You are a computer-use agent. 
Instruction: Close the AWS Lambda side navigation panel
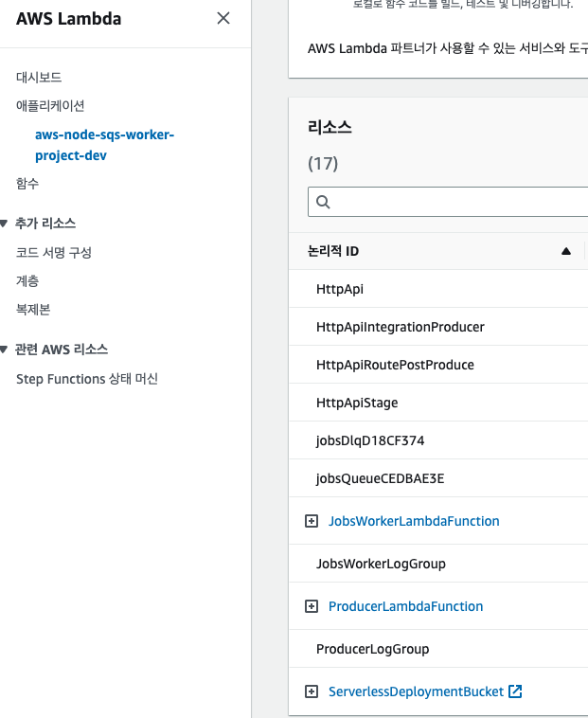point(223,18)
